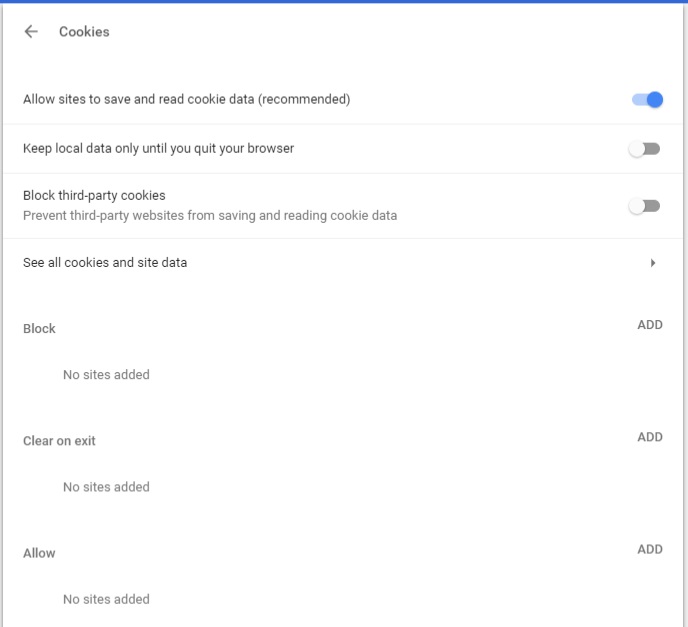
Task: Click No sites added under Clear on exit
Action: pos(106,487)
